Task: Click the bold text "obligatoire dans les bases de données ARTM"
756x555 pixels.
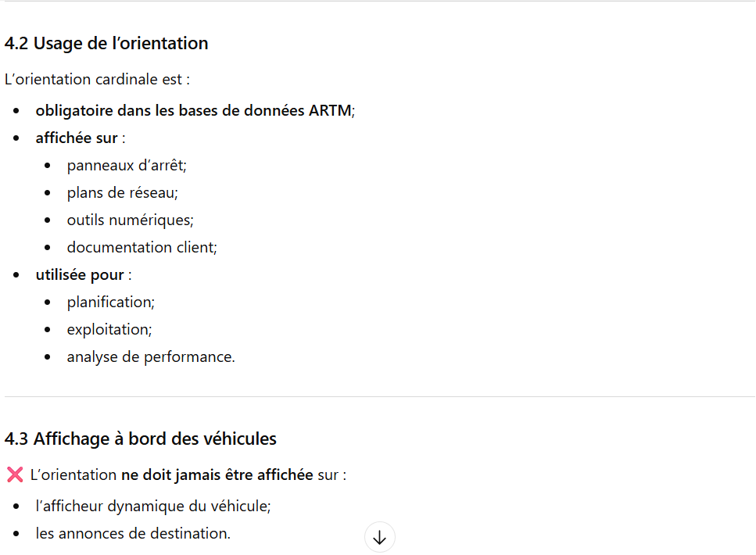Action: pyautogui.click(x=193, y=111)
